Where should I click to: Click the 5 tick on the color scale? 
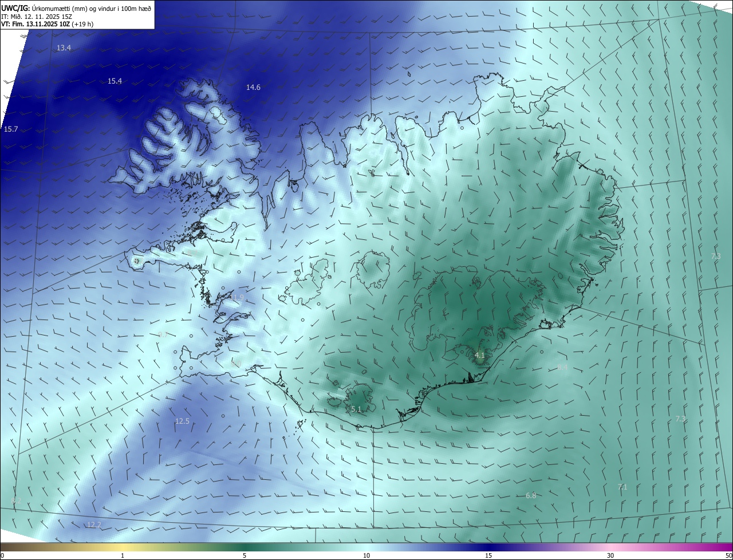click(245, 555)
